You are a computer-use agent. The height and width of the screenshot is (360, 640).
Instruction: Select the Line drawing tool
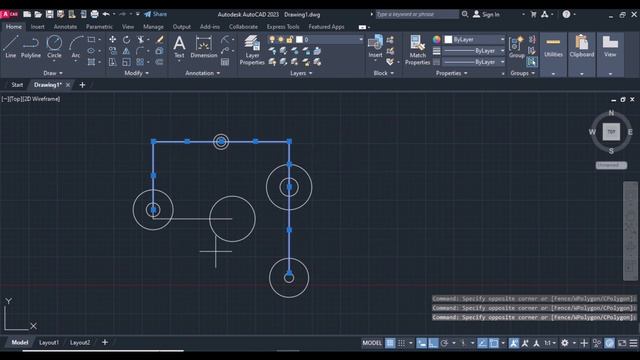click(x=11, y=47)
